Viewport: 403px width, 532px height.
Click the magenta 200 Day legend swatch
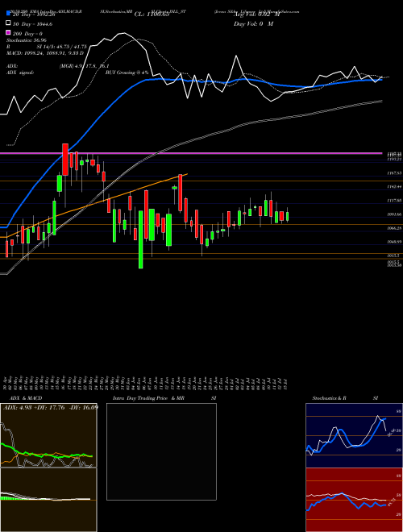click(9, 33)
